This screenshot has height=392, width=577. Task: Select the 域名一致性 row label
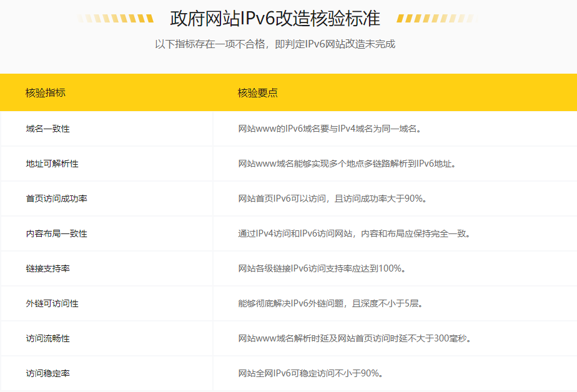pyautogui.click(x=48, y=129)
